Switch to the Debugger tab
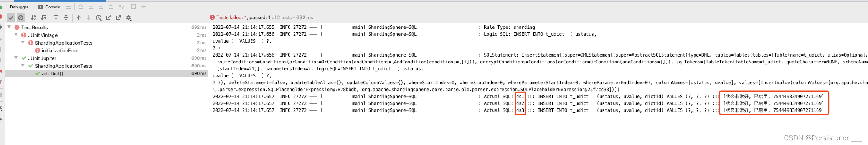Screen dimensions: 868x145 [x=19, y=7]
